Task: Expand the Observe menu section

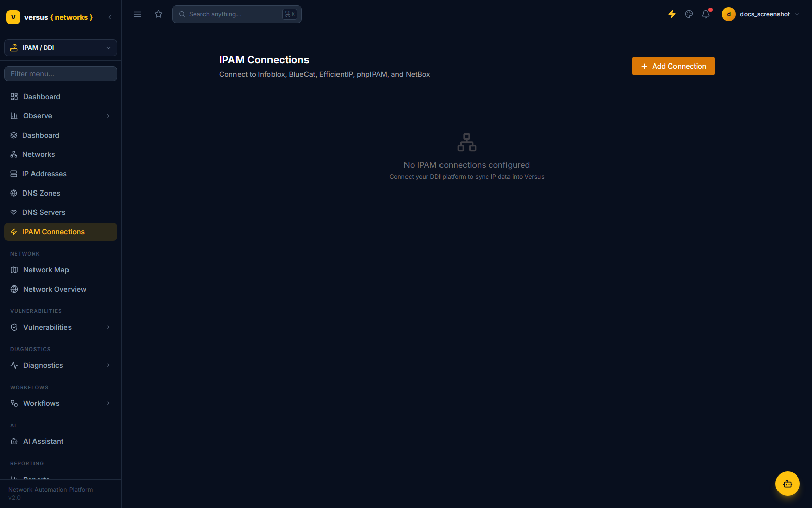Action: pos(60,116)
